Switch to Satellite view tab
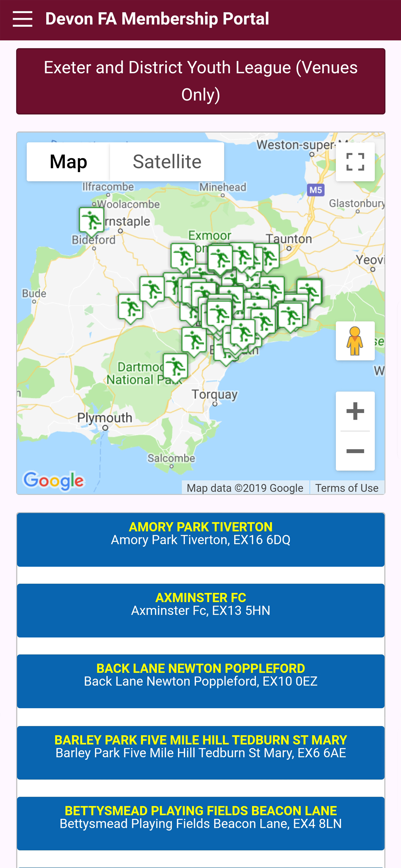Image resolution: width=401 pixels, height=868 pixels. tap(167, 162)
